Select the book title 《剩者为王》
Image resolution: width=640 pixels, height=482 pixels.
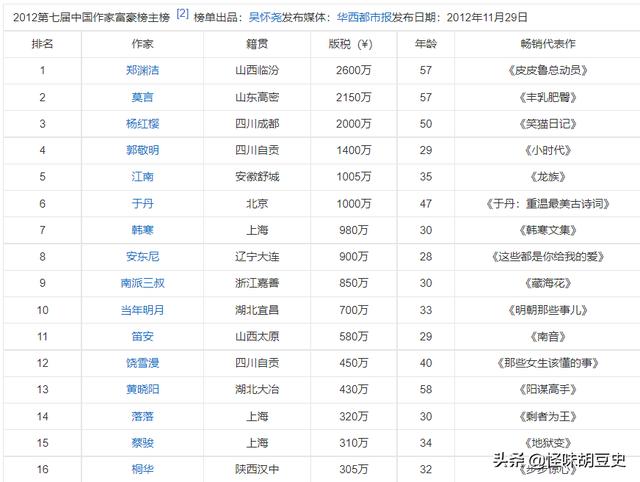pos(548,416)
